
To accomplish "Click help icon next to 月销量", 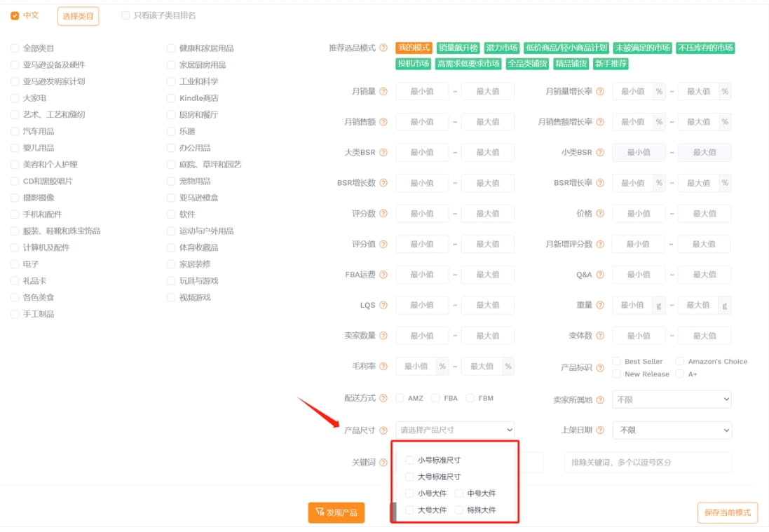I will 383,92.
